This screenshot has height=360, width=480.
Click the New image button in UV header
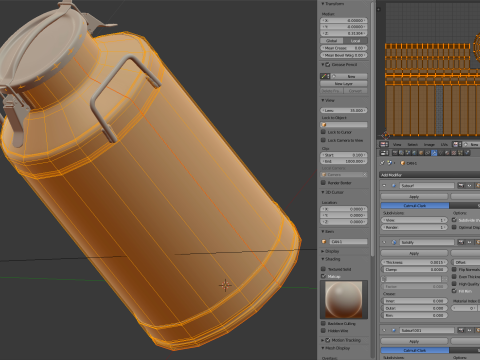pyautogui.click(x=472, y=144)
